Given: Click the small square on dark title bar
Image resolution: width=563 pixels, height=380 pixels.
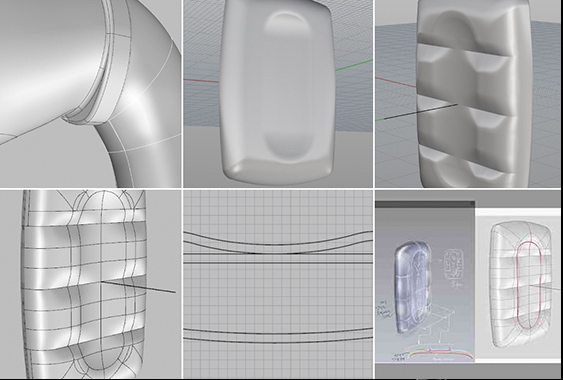Looking at the screenshot, I should pos(472,204).
